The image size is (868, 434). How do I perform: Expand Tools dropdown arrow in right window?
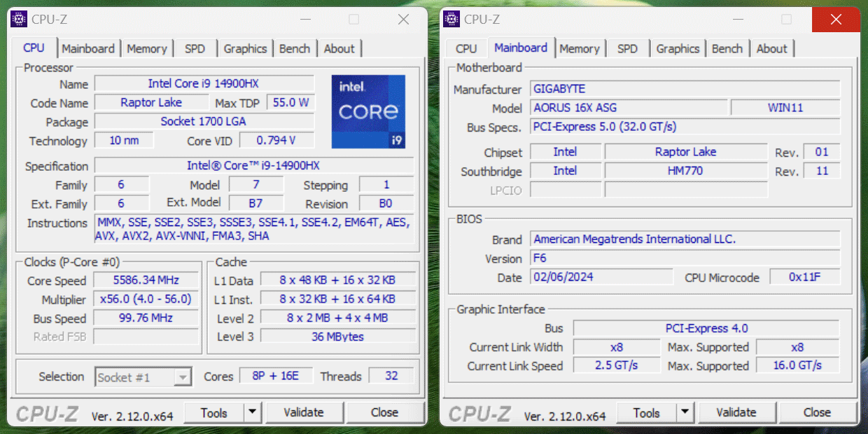tap(685, 412)
